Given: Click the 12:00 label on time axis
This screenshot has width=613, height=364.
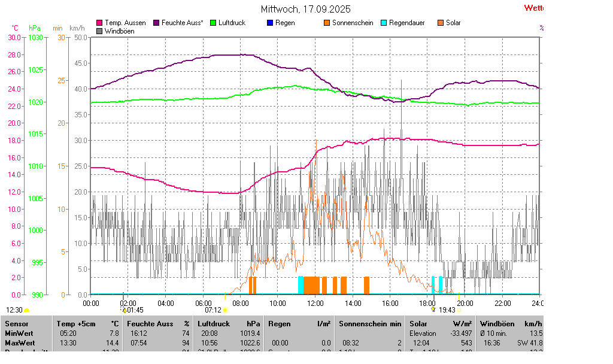Looking at the screenshot, I should pos(315,304).
